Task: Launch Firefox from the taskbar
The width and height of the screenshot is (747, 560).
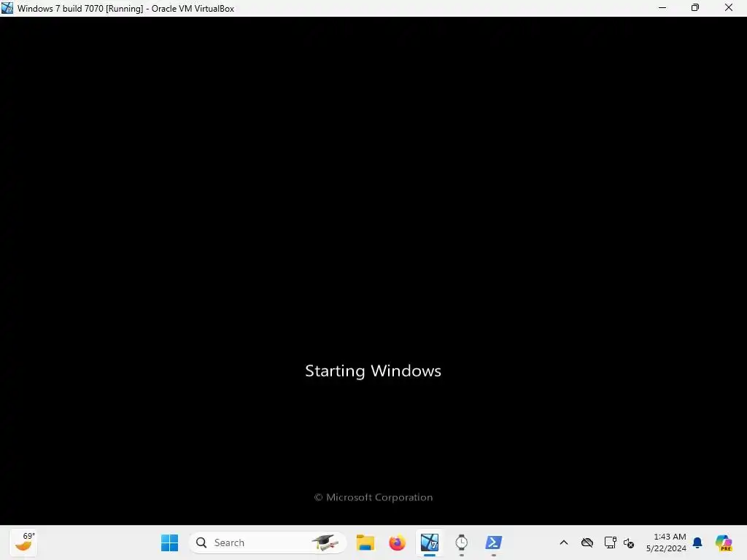Action: click(x=398, y=542)
